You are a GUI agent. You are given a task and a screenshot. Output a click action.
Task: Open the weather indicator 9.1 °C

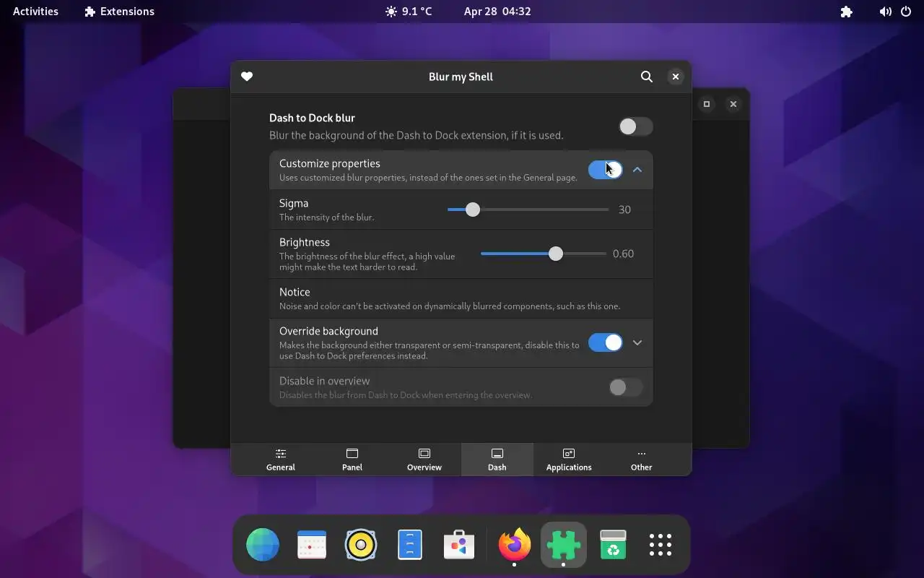click(409, 12)
